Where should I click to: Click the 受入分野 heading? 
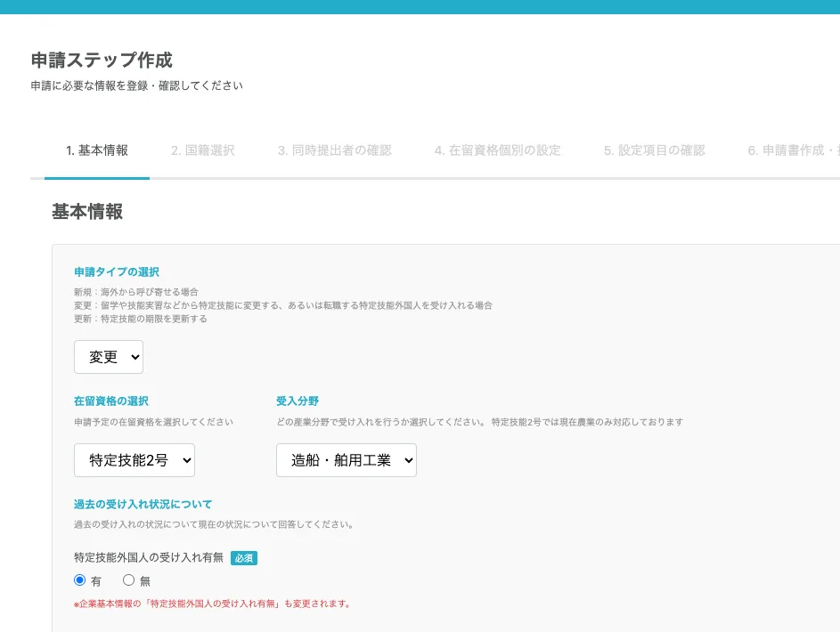(x=298, y=401)
